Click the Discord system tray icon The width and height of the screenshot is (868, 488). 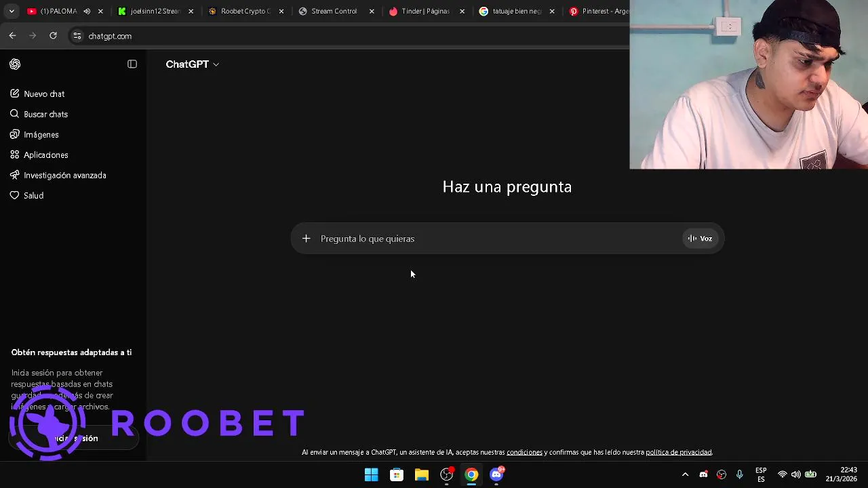703,475
